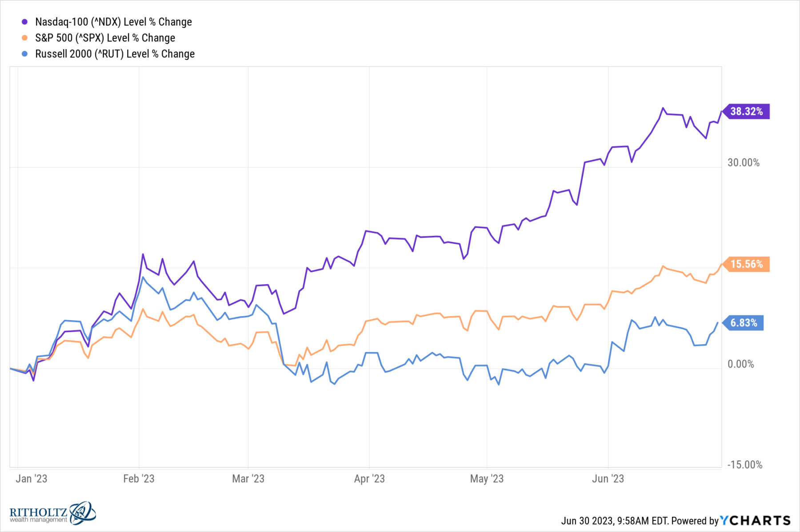
Task: Click the blue 6.83% value tag
Action: point(744,323)
